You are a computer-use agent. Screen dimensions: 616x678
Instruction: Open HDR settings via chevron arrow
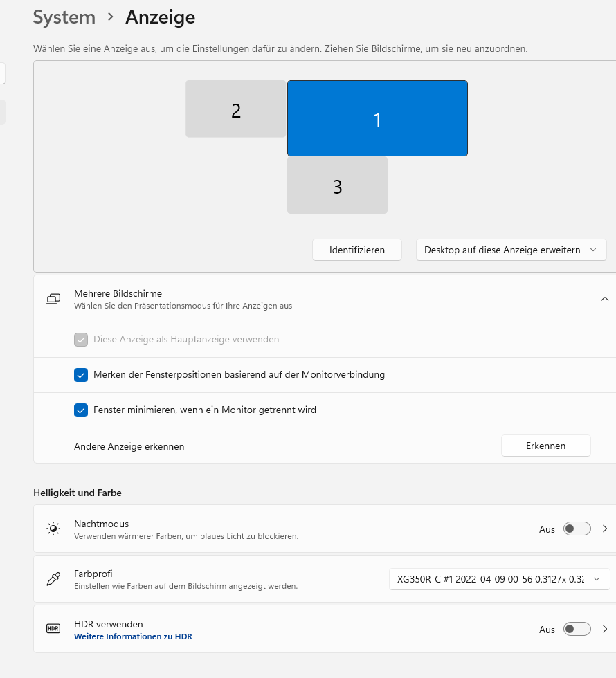[x=605, y=629]
